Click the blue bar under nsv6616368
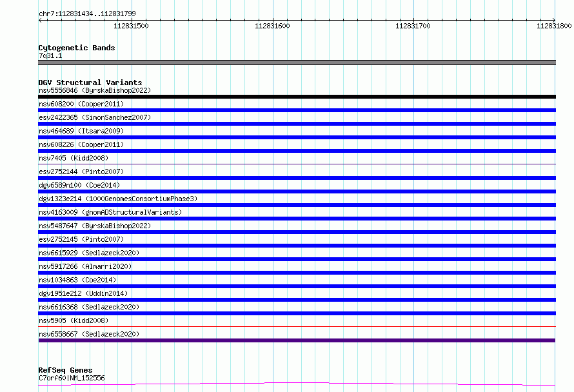Screen dimensions: 574x392 (297, 313)
